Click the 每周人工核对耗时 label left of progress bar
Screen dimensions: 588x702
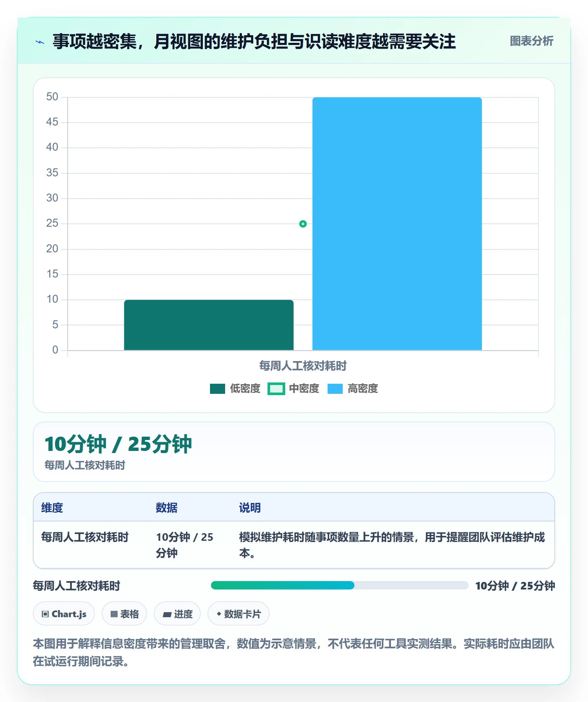[x=76, y=586]
